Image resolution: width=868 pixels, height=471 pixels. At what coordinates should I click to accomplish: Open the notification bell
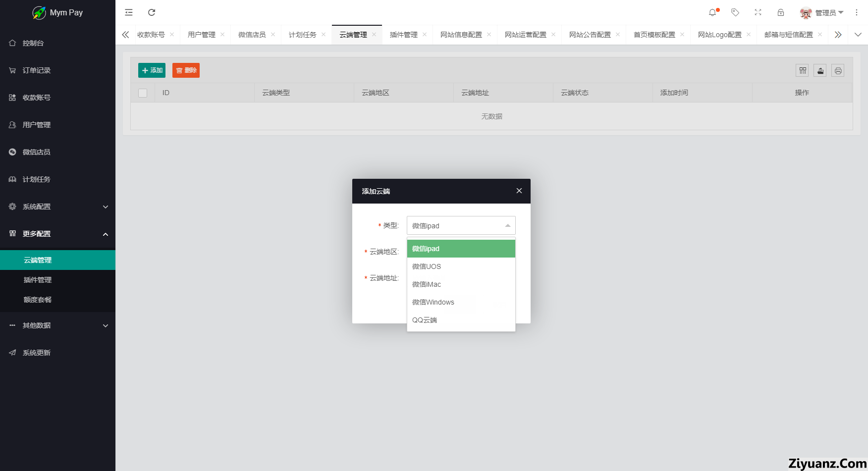pyautogui.click(x=712, y=12)
